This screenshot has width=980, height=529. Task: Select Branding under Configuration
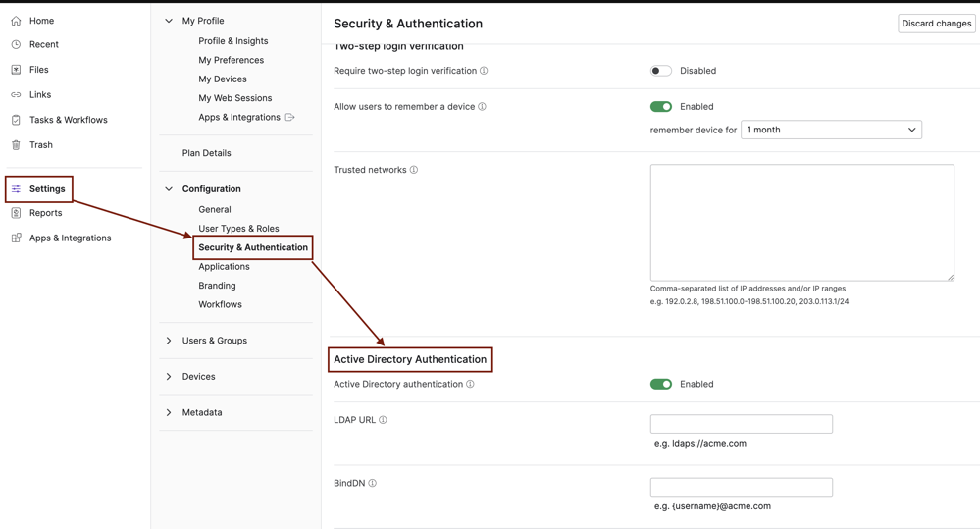(217, 286)
